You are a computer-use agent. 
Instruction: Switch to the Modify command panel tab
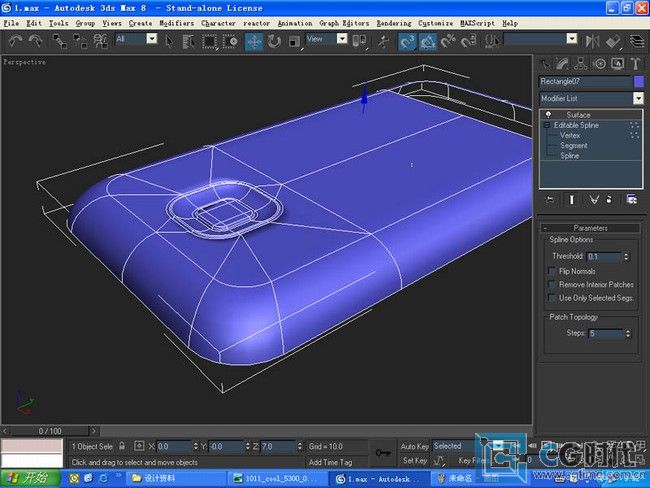563,63
